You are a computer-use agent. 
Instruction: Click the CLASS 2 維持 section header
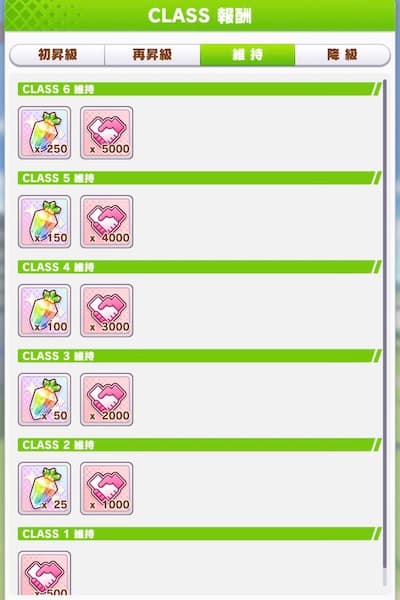click(199, 445)
